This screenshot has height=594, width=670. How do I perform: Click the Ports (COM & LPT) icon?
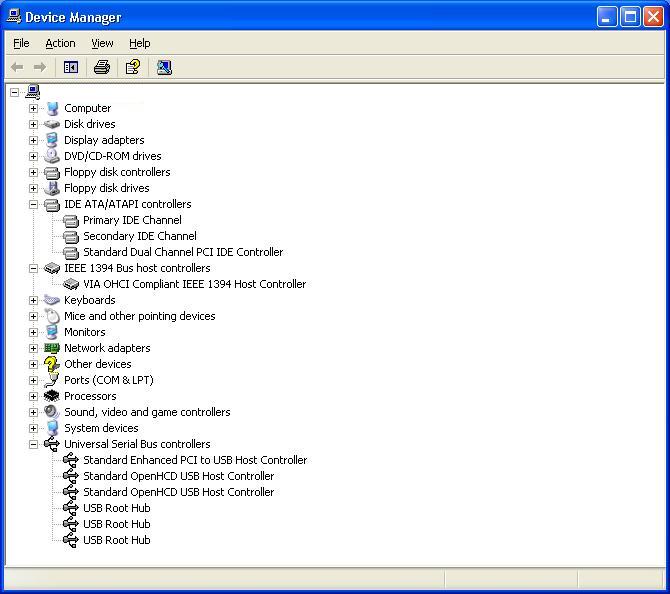[x=52, y=380]
